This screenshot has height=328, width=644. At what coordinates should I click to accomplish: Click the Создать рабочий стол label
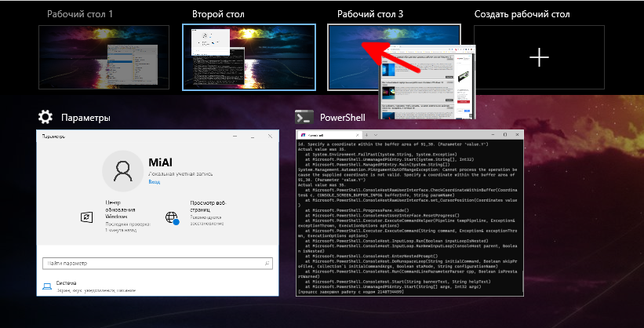point(522,14)
